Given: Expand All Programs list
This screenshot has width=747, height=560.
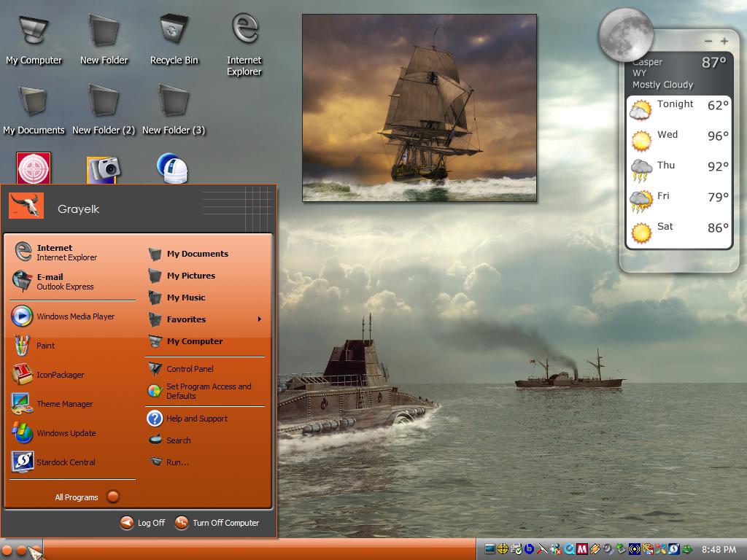Looking at the screenshot, I should point(87,497).
